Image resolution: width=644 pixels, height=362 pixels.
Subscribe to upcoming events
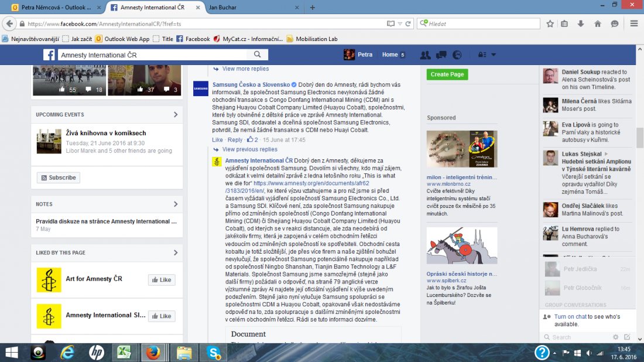(59, 177)
